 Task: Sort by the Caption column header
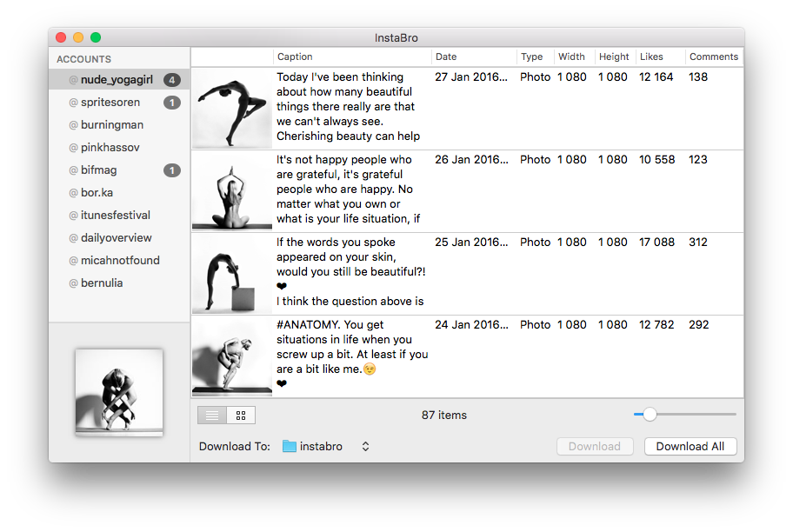tap(352, 57)
